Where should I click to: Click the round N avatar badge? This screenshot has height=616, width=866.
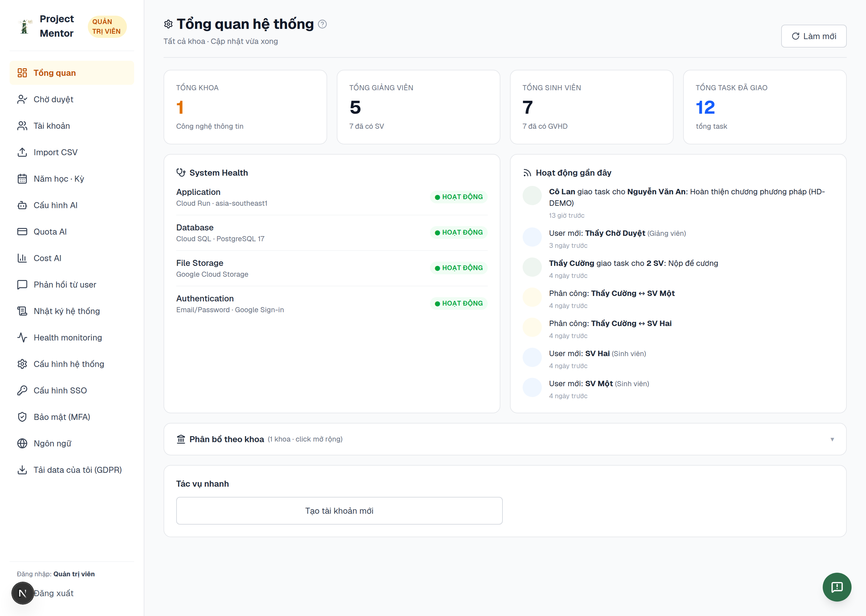pos(23,593)
